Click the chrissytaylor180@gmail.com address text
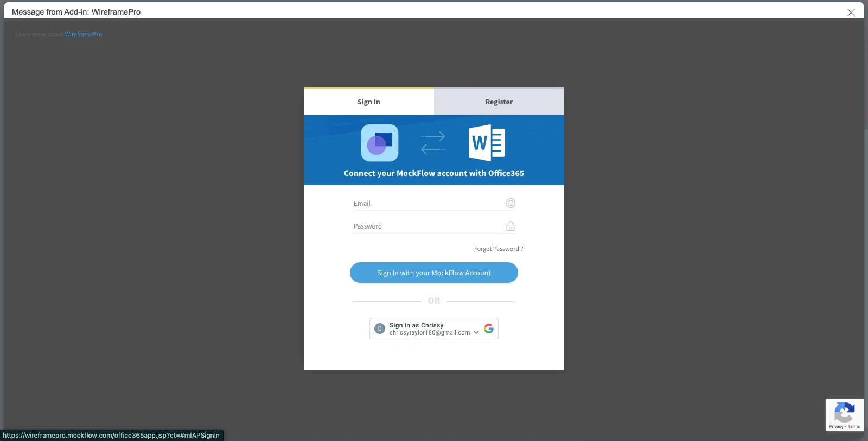The height and width of the screenshot is (441, 868). (x=430, y=333)
